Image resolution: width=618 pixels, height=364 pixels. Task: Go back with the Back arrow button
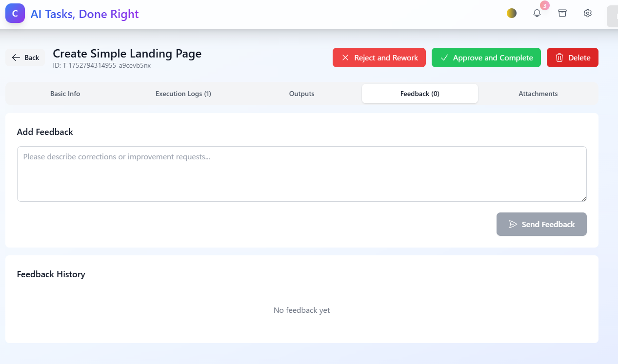(x=25, y=57)
